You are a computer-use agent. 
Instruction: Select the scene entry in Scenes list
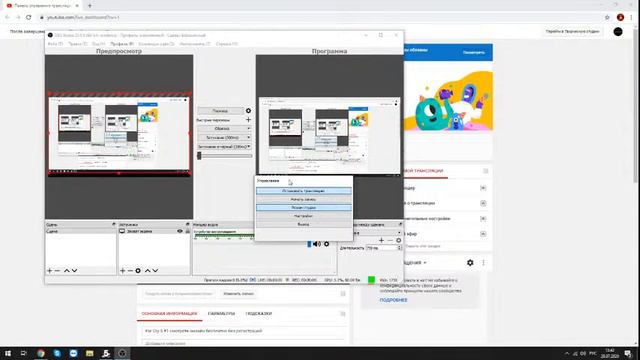tap(80, 231)
